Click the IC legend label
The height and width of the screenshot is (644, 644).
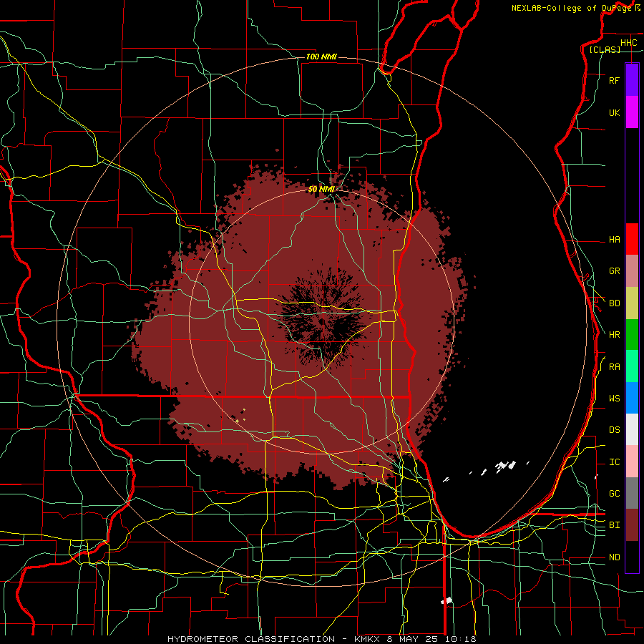[x=614, y=462]
